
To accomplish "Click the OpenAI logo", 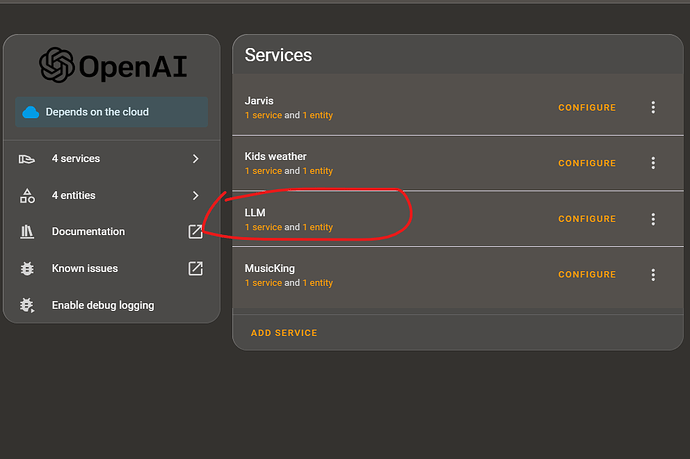I will click(x=56, y=66).
